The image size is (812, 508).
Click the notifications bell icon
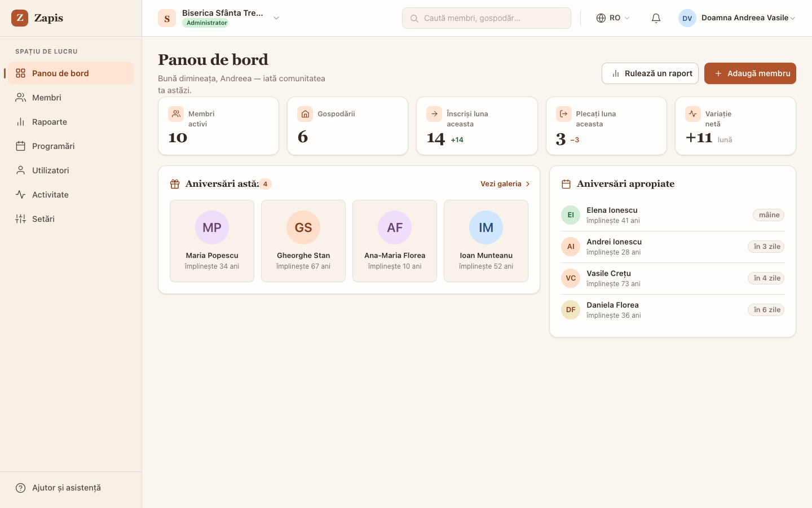(x=656, y=18)
